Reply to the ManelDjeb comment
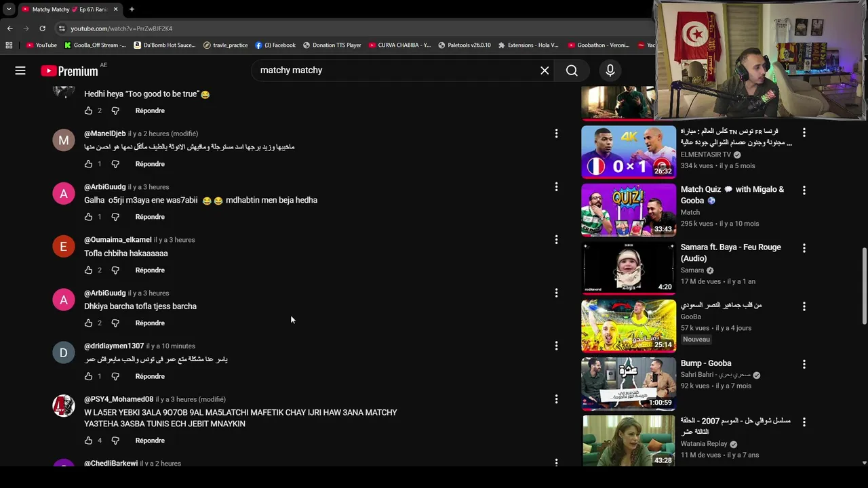Image resolution: width=868 pixels, height=488 pixels. point(150,164)
